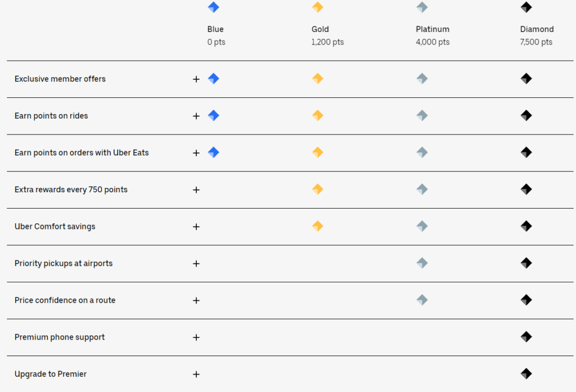This screenshot has width=576, height=392.
Task: Click the Uber Comfort savings label
Action: click(x=55, y=226)
